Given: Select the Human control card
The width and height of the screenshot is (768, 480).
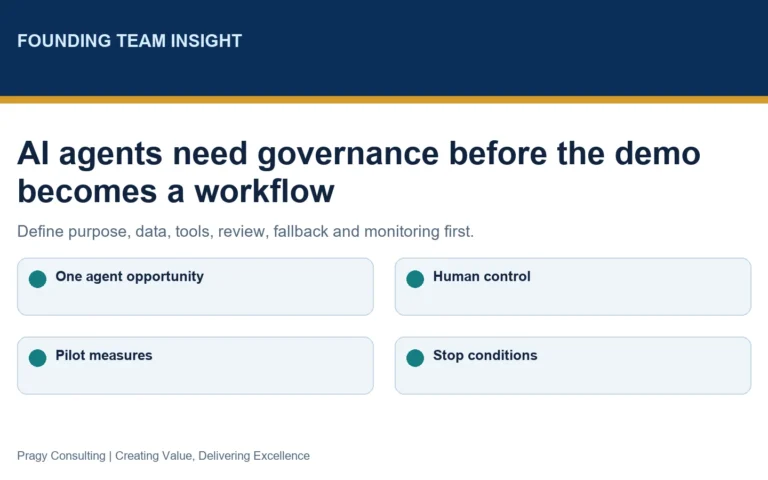Looking at the screenshot, I should click(x=573, y=287).
